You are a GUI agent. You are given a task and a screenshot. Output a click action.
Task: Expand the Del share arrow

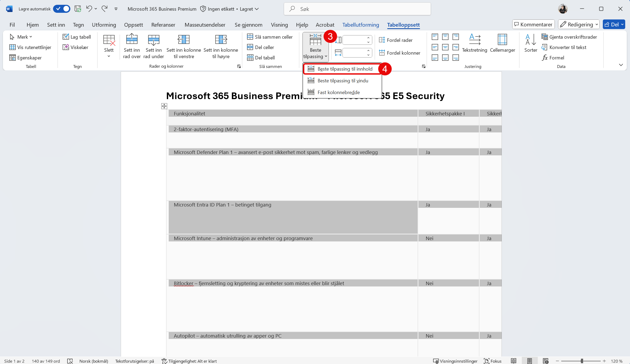tap(622, 25)
